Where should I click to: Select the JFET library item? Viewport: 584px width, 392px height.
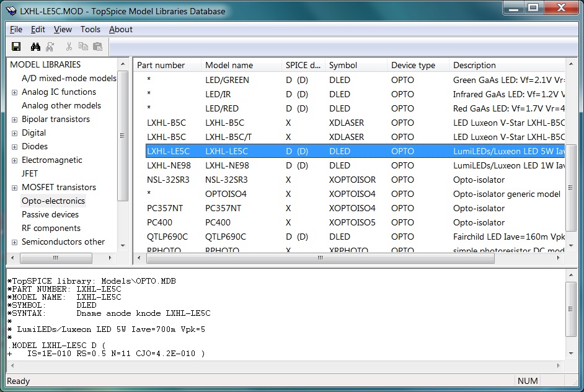[30, 173]
